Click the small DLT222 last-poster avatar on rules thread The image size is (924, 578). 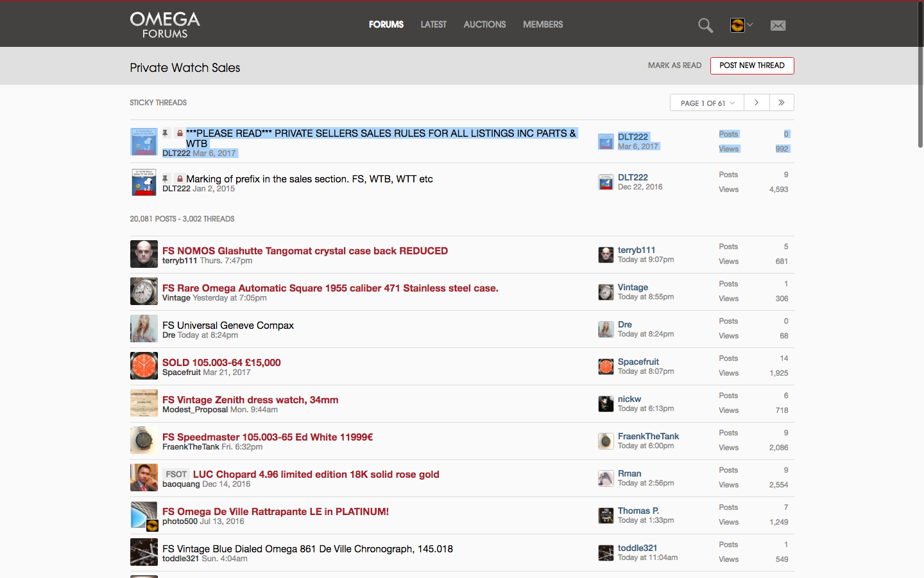606,141
